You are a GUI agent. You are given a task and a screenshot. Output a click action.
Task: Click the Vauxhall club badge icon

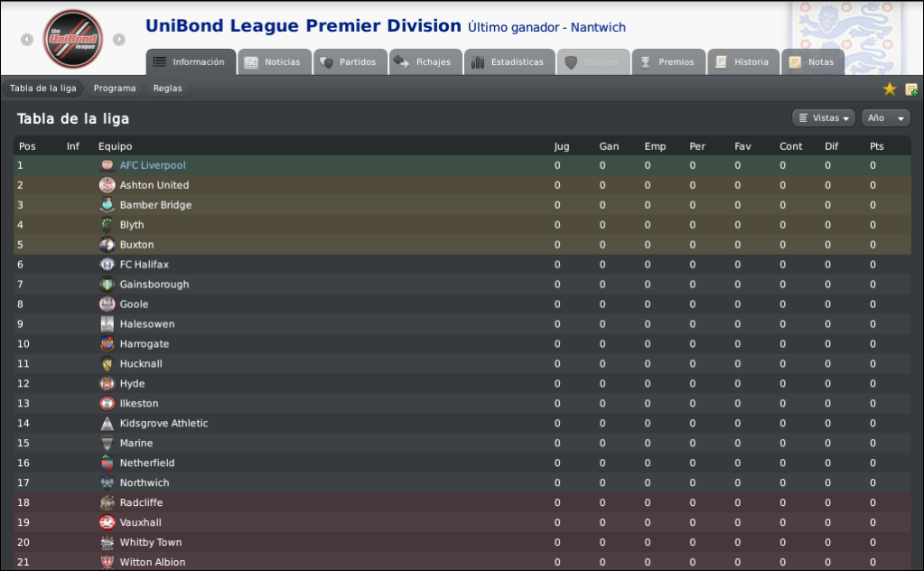click(x=107, y=522)
